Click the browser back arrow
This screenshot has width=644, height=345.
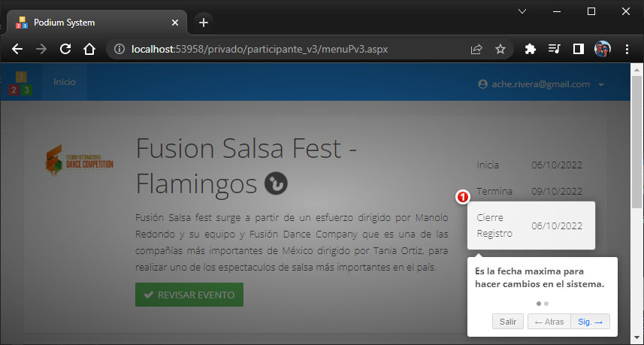coord(17,50)
